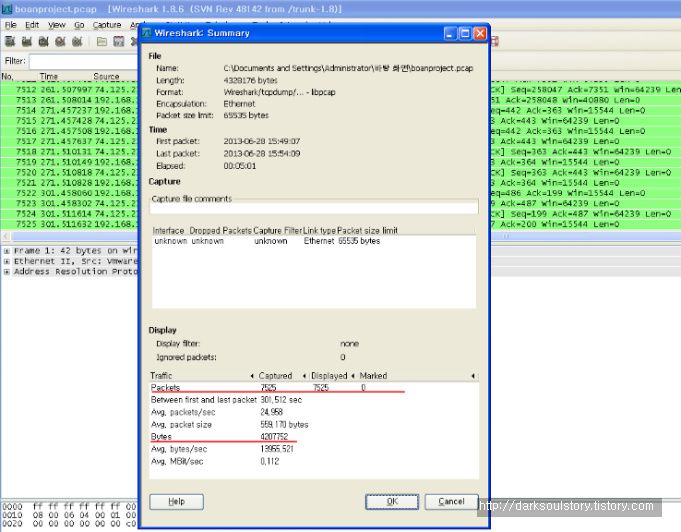The image size is (681, 532).
Task: Click the arrow beside Traffic column header
Action: click(252, 376)
